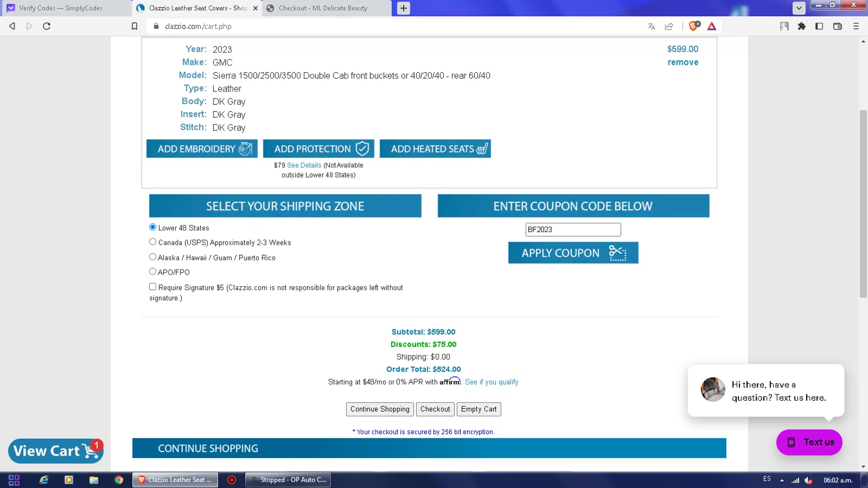Click the Checkout button
868x488 pixels.
(x=435, y=409)
